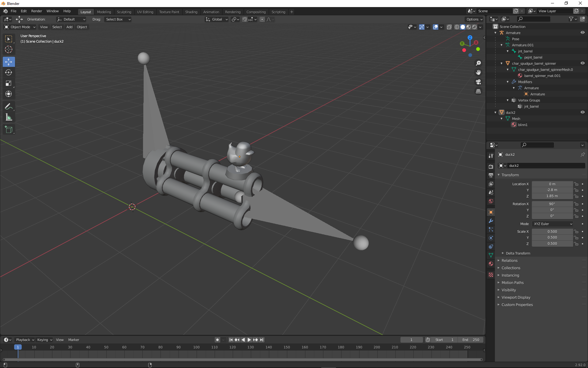
Task: Expand the Viewport Display panel
Action: 516,297
